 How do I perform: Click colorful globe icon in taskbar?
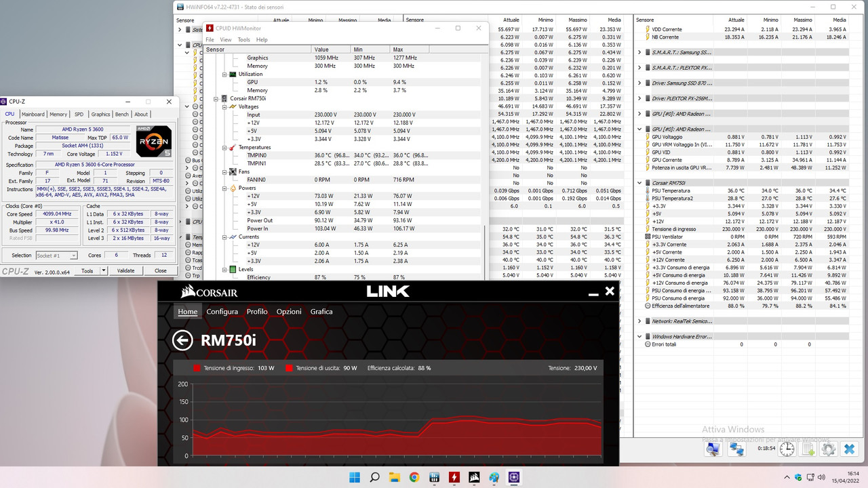[x=494, y=477]
